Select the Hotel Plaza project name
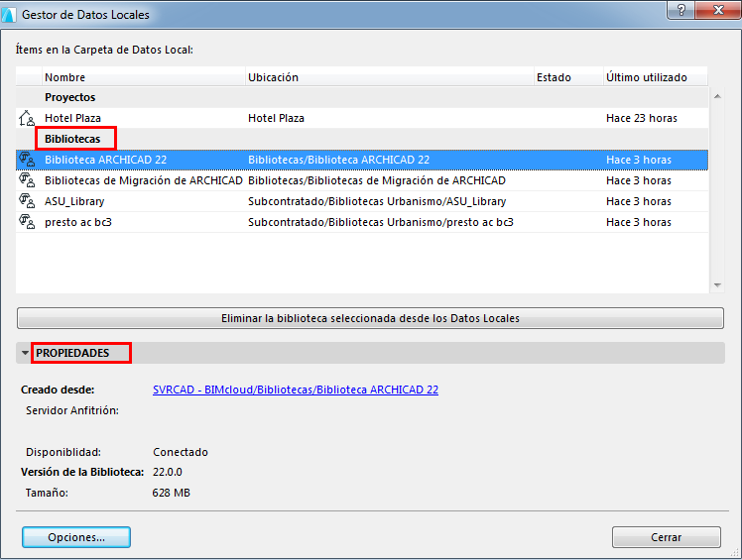 (x=72, y=118)
